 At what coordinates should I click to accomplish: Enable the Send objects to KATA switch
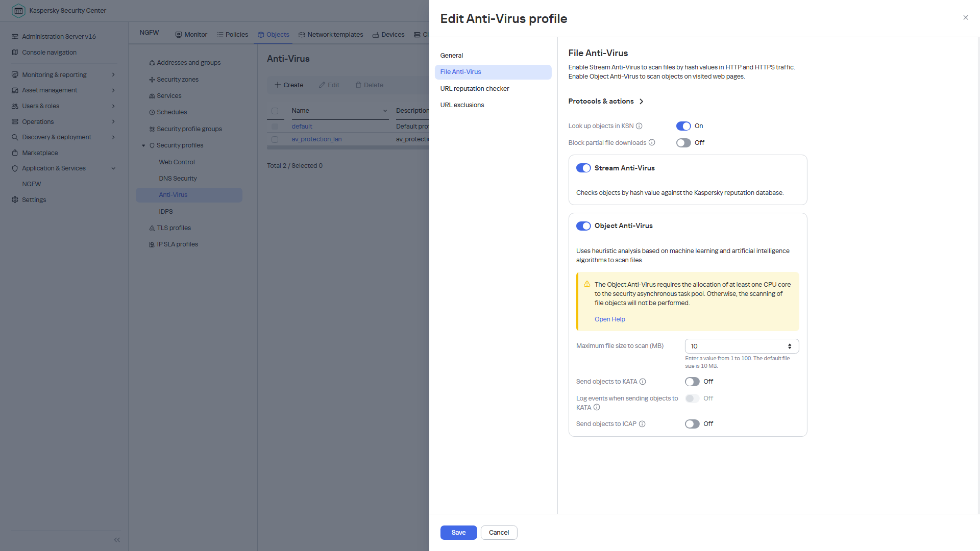pos(692,382)
